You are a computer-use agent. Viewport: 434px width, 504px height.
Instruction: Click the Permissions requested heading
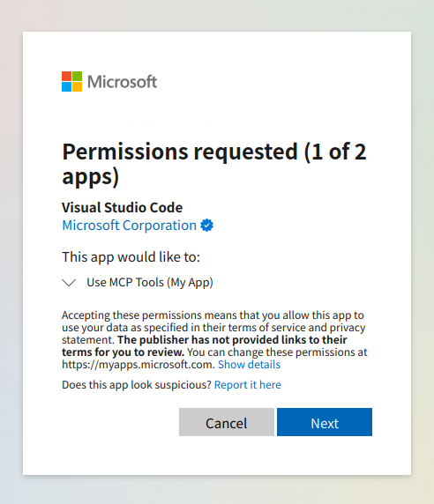214,164
